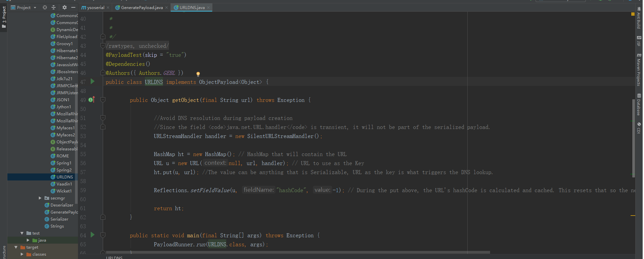The width and height of the screenshot is (644, 259).
Task: Collapse the annotations fold on line 43
Action: (103, 45)
